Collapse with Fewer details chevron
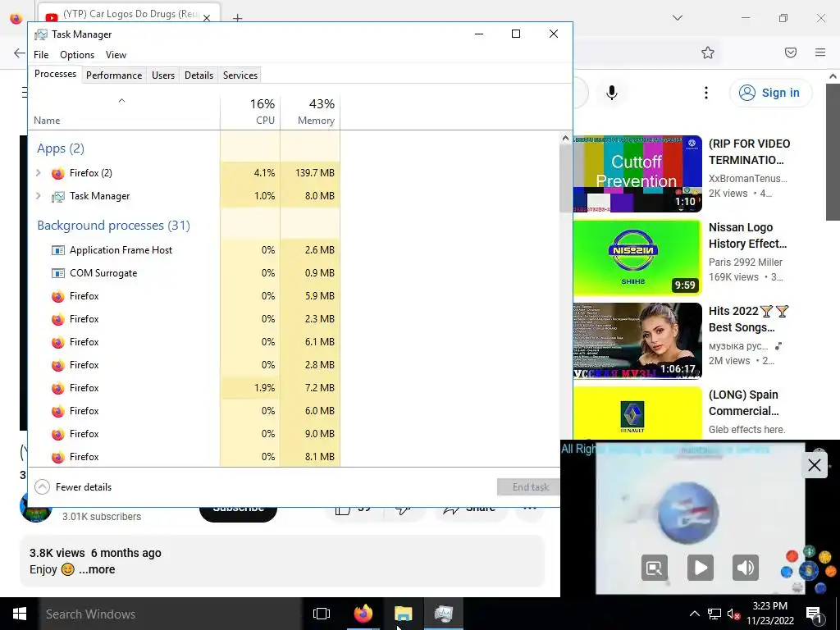840x630 pixels. [43, 487]
